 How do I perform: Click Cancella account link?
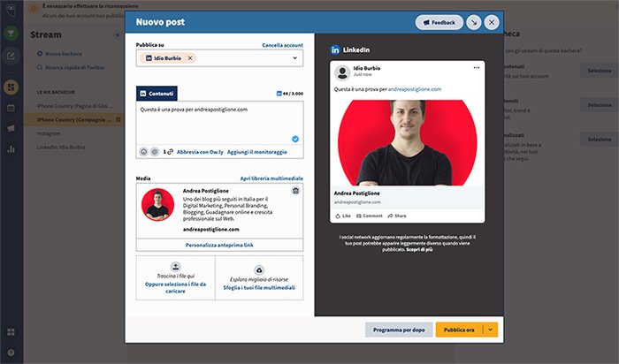[283, 45]
